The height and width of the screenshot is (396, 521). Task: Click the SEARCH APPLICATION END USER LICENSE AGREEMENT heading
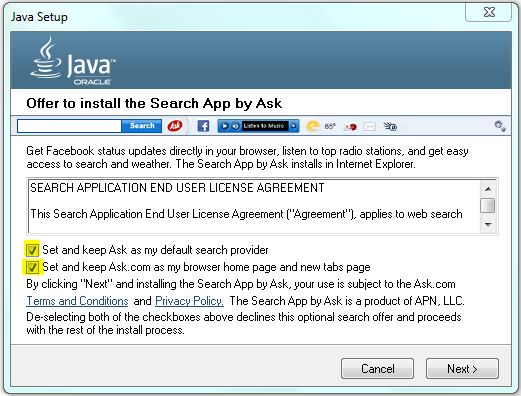[177, 188]
